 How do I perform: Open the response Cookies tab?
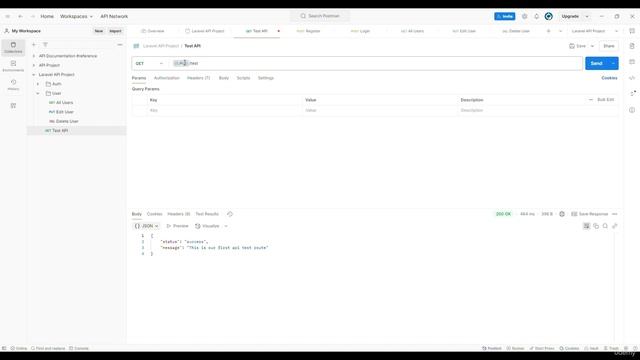coord(154,214)
